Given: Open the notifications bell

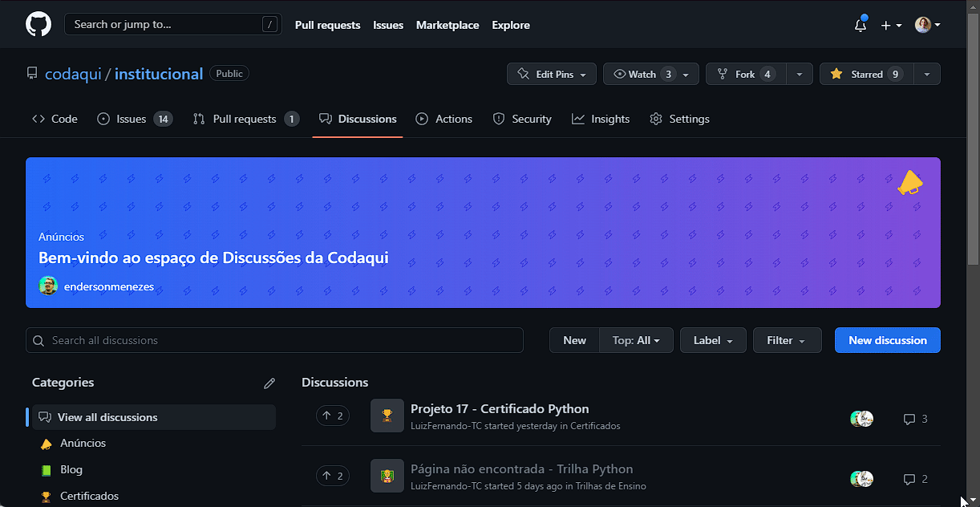Looking at the screenshot, I should [860, 25].
